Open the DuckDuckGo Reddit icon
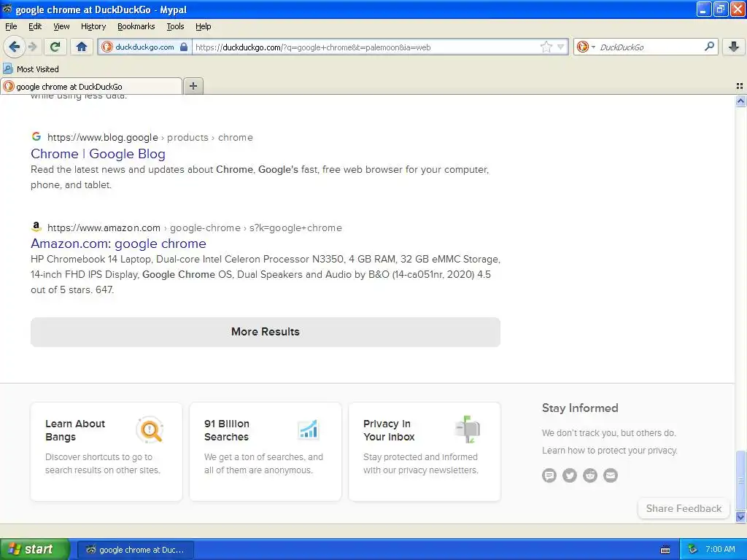 tap(590, 475)
